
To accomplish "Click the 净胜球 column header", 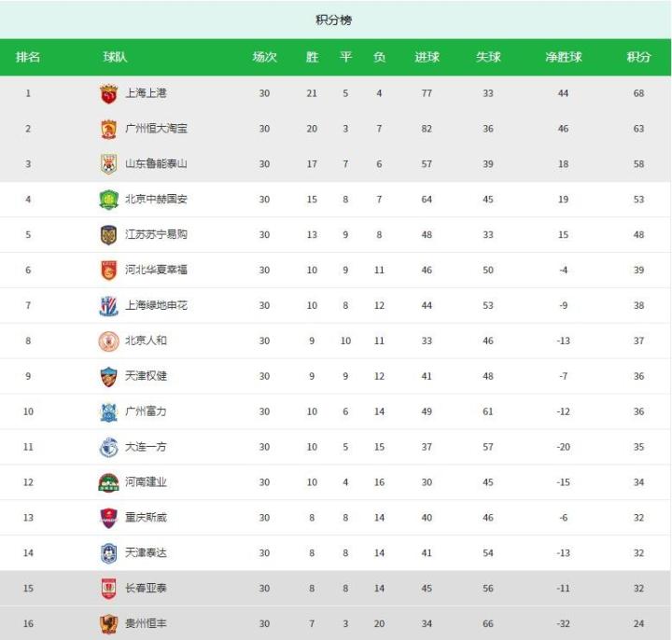I will point(563,57).
